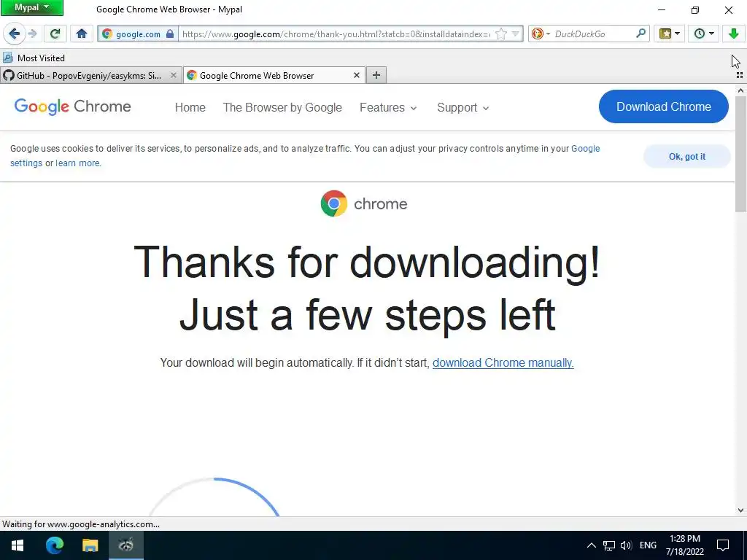Open the bookmarks menu button
Image resolution: width=747 pixels, height=560 pixels.
(x=670, y=34)
